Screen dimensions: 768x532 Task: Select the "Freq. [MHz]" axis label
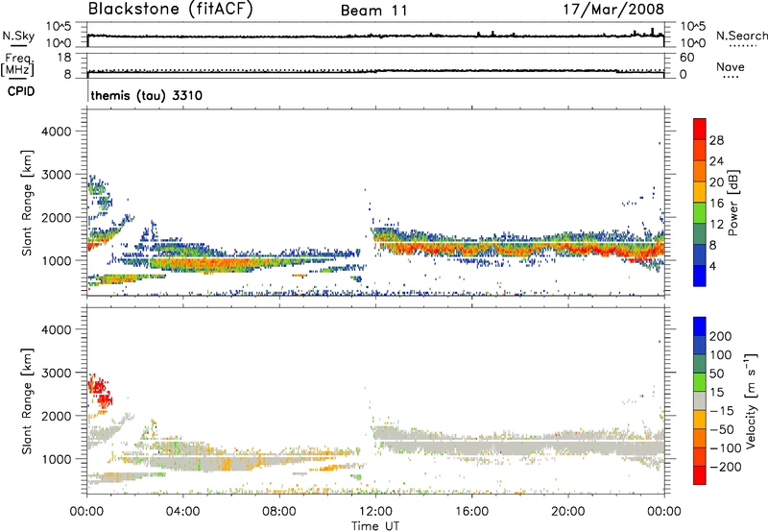pos(19,64)
